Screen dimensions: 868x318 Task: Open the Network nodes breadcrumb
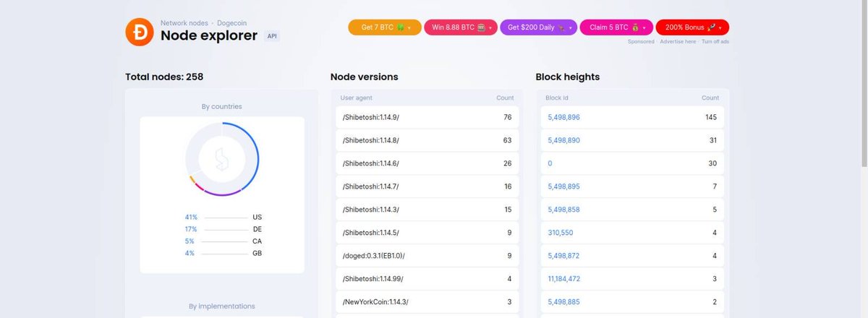coord(184,23)
